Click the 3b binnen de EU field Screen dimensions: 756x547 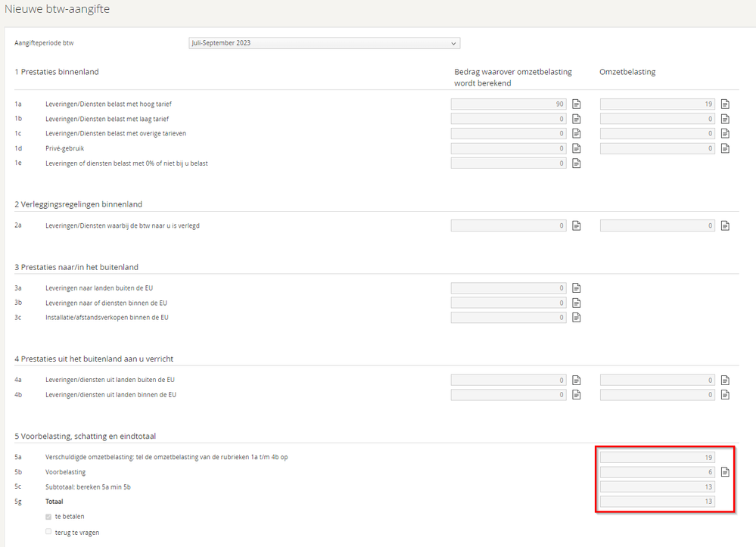pyautogui.click(x=509, y=303)
